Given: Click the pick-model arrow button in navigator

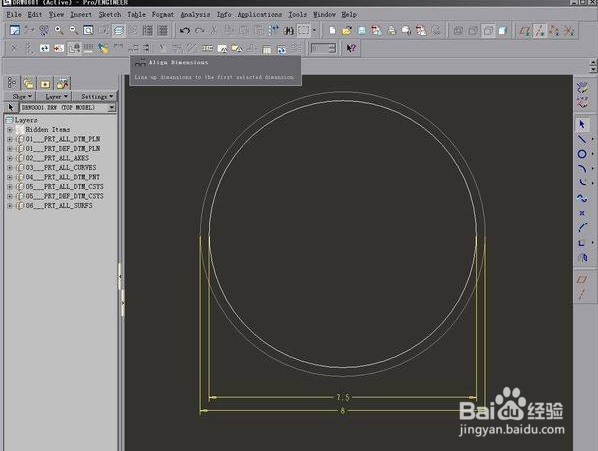Looking at the screenshot, I should [x=11, y=108].
